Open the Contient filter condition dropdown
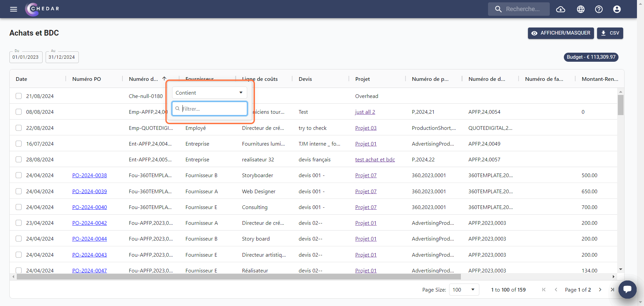This screenshot has width=644, height=306. [x=209, y=93]
